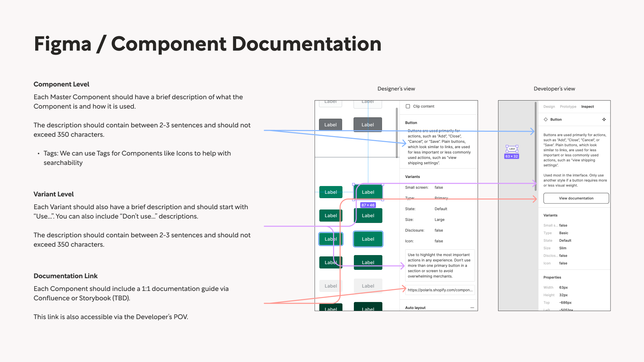Click the Type value Basic in Developer's view

[563, 233]
